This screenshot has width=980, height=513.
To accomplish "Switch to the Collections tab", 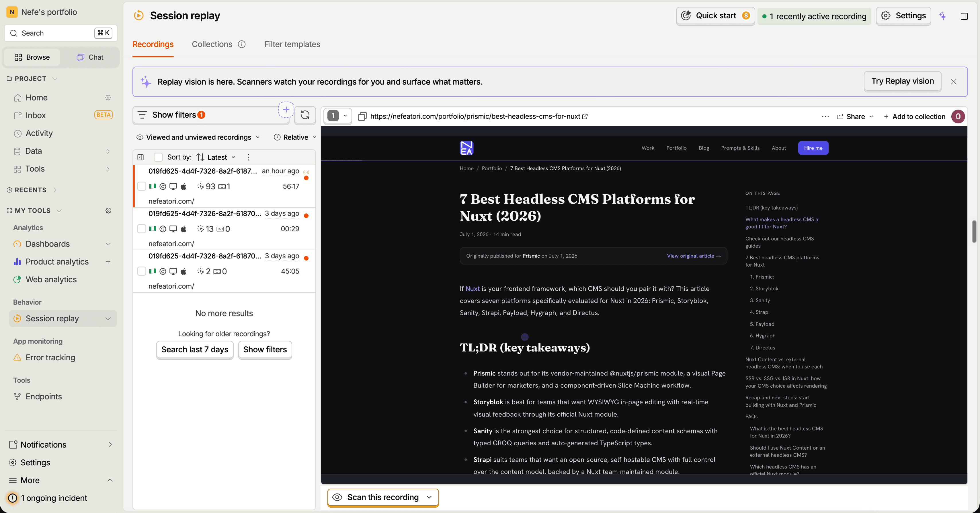I will pyautogui.click(x=212, y=44).
